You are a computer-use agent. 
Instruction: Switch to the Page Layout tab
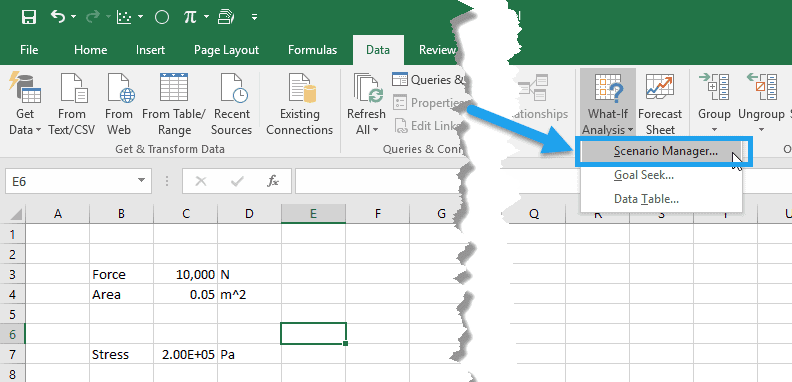pos(226,50)
